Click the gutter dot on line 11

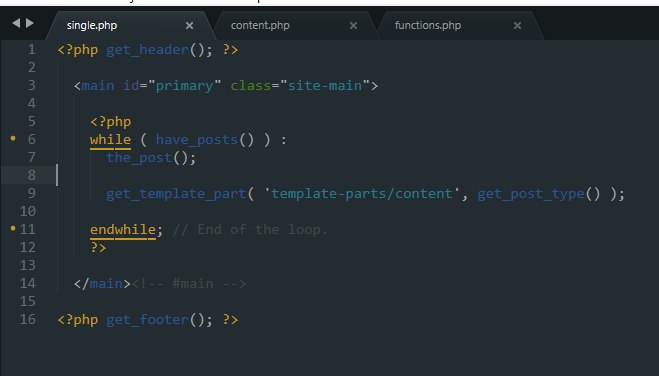(x=13, y=228)
